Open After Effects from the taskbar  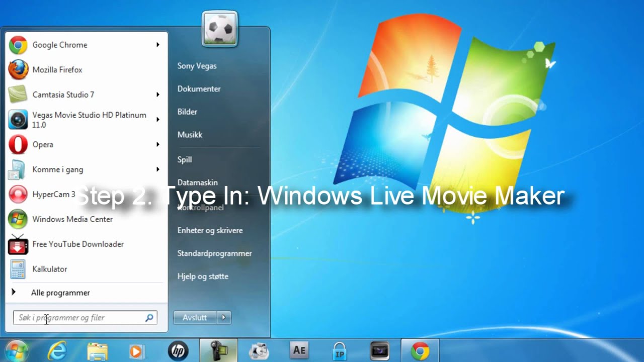click(x=299, y=350)
